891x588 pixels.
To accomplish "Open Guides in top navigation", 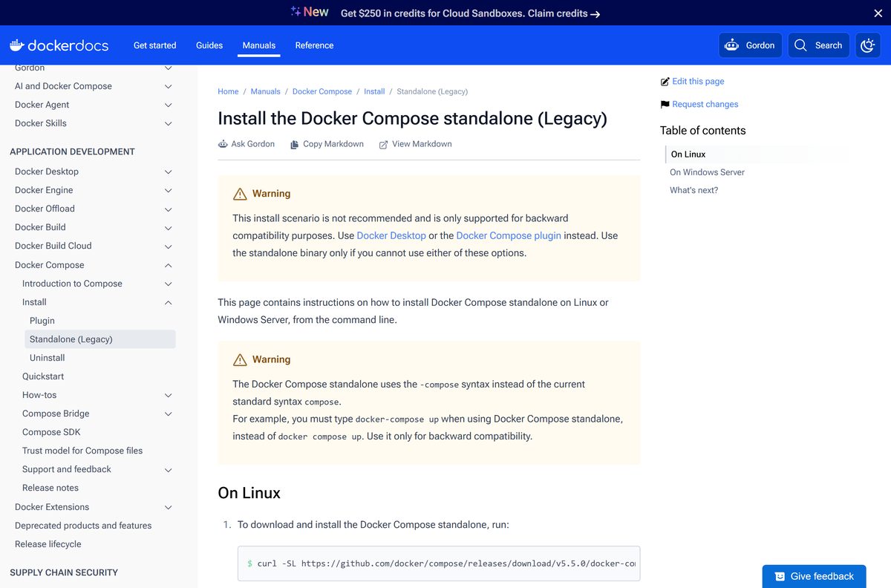I will tap(209, 45).
